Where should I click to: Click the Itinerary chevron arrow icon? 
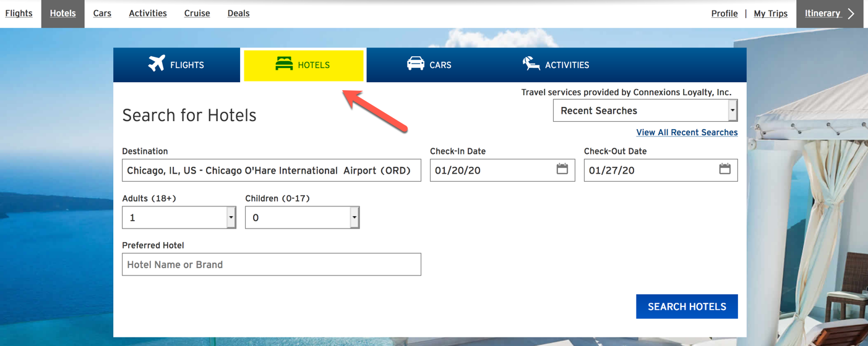851,14
